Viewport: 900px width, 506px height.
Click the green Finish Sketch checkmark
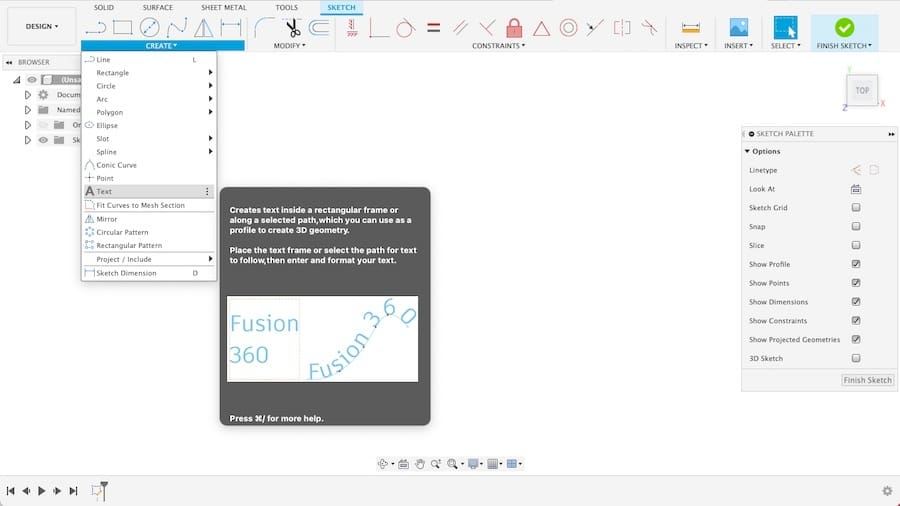tap(844, 27)
